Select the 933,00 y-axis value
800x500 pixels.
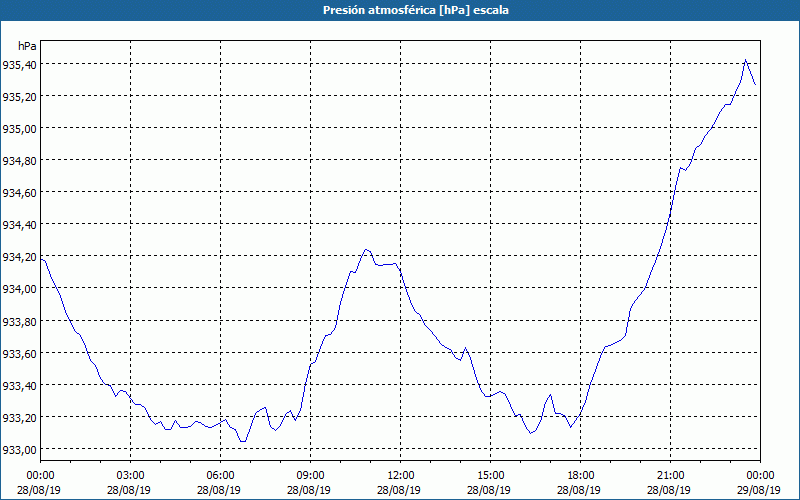(x=19, y=450)
